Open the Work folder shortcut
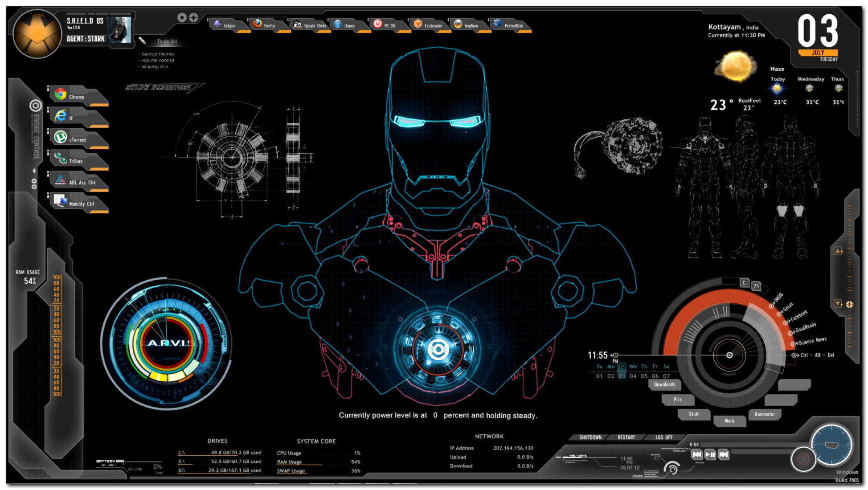This screenshot has height=490, width=868. pos(729,421)
